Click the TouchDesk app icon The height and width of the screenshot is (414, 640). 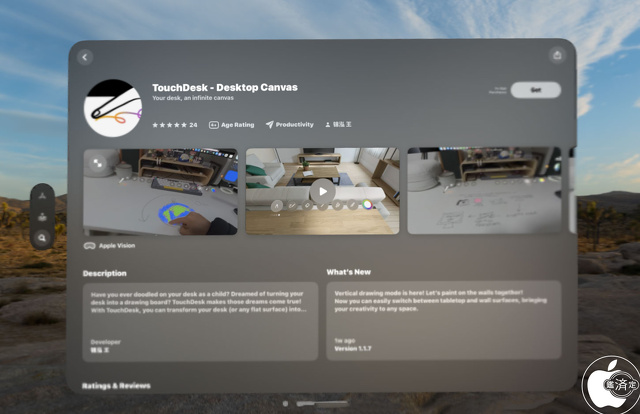click(113, 108)
